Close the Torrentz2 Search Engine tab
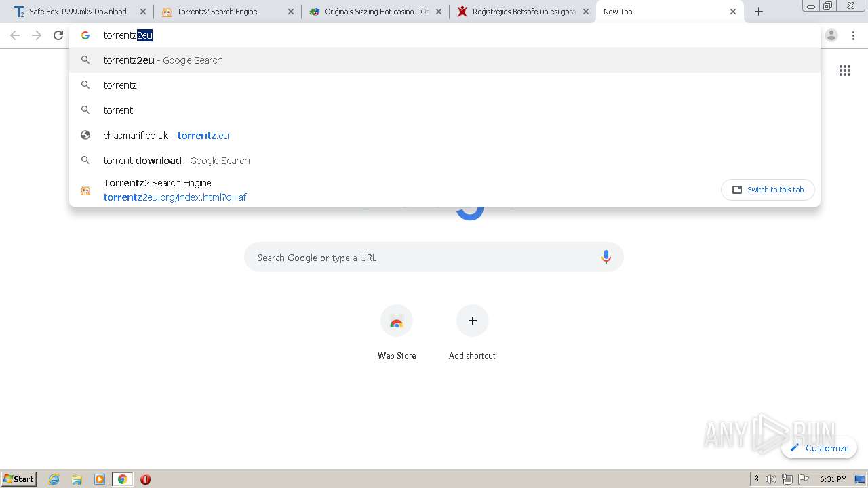The image size is (868, 488). coord(291,12)
